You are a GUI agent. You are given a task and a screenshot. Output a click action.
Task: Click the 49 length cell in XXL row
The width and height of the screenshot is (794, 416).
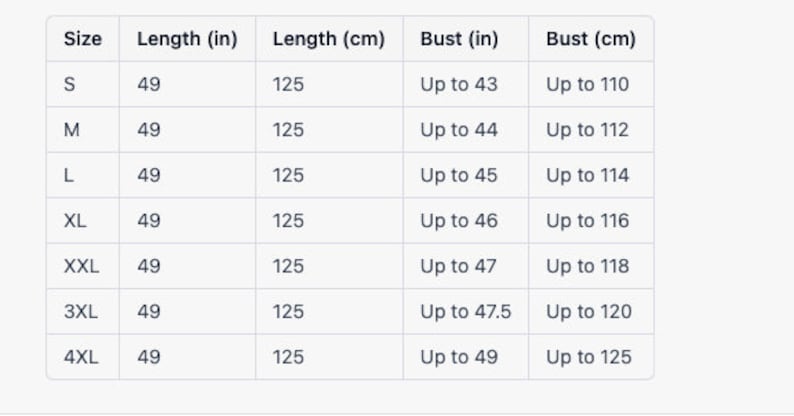[x=149, y=266]
